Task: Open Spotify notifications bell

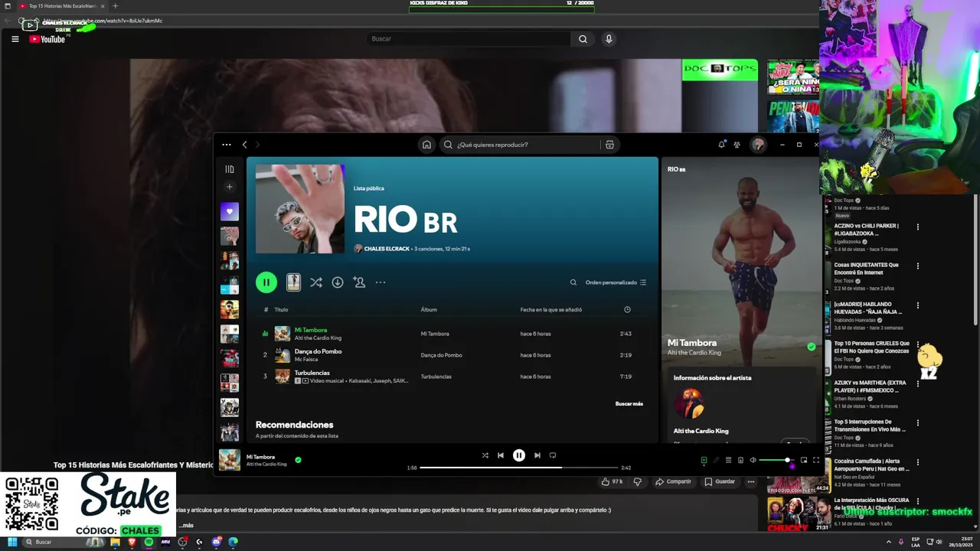Action: click(x=721, y=144)
